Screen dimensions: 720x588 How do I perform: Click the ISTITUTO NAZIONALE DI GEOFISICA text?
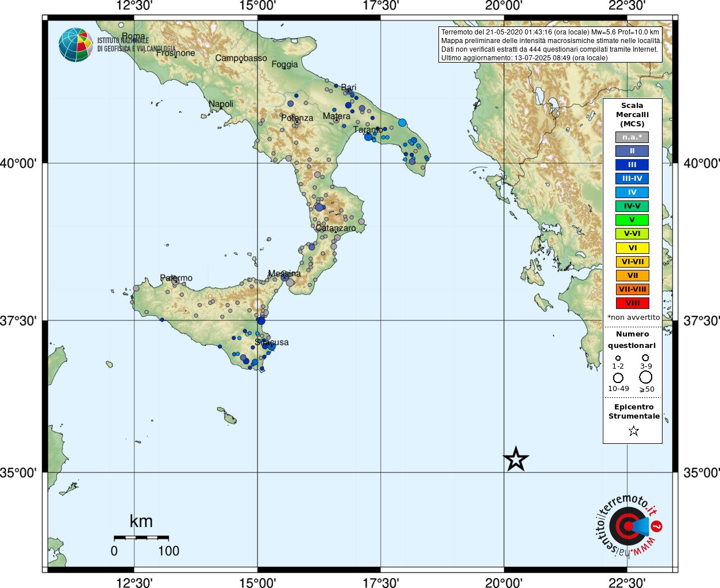click(x=136, y=45)
